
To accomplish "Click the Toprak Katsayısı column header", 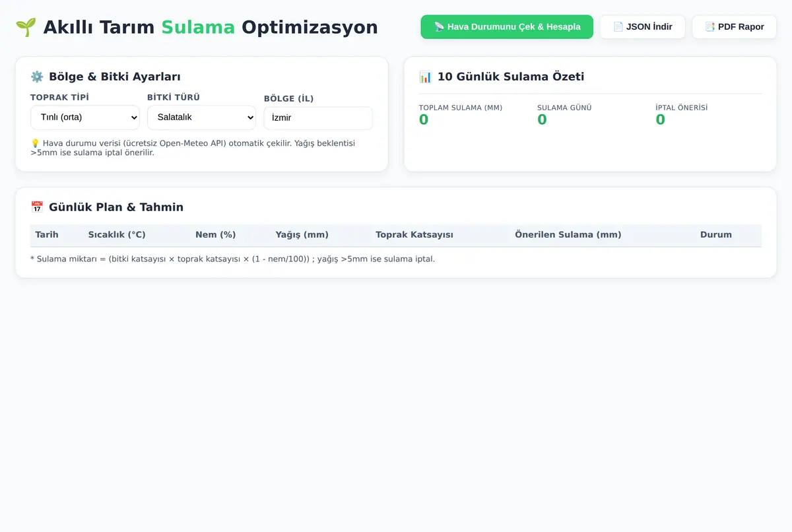I will [414, 235].
